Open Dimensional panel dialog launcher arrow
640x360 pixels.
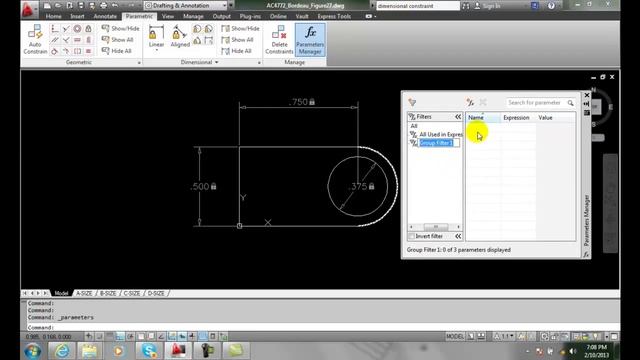[x=259, y=63]
